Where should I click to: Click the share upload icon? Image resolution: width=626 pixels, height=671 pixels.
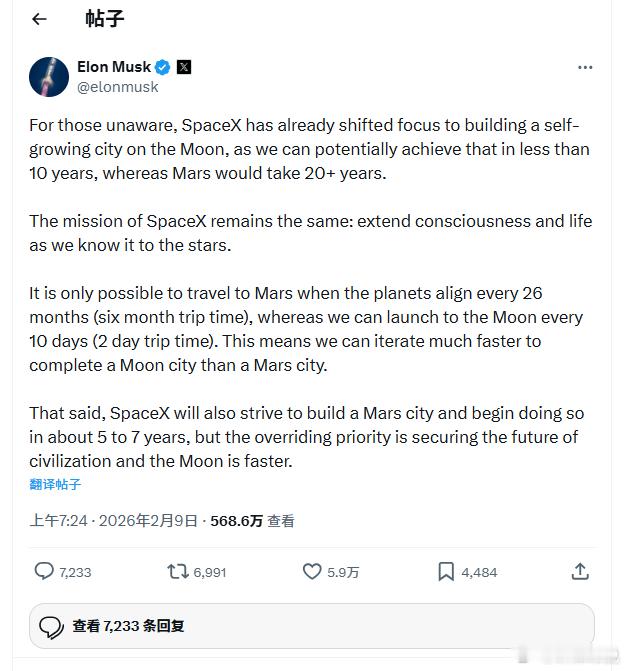point(579,572)
